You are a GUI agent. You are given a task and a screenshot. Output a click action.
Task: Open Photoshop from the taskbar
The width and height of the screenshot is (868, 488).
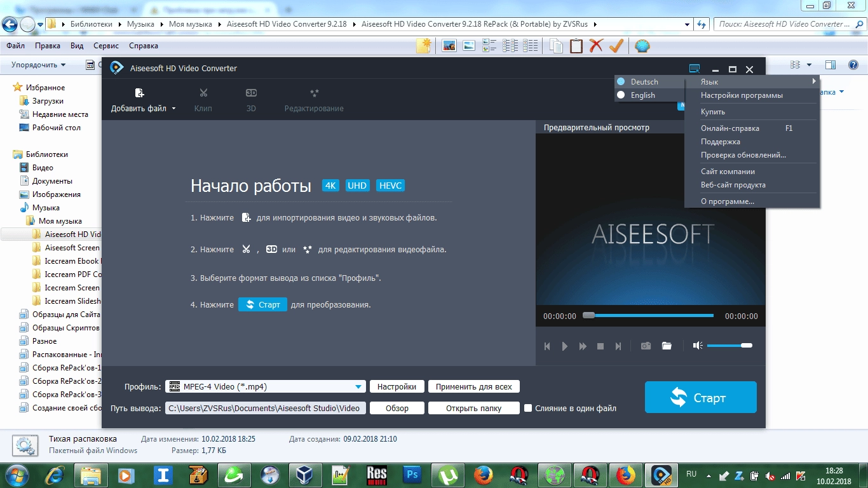[412, 475]
